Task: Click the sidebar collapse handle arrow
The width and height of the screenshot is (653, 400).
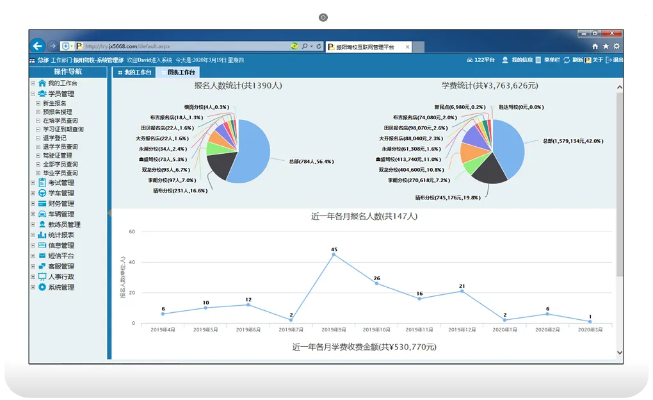Action: 110,213
